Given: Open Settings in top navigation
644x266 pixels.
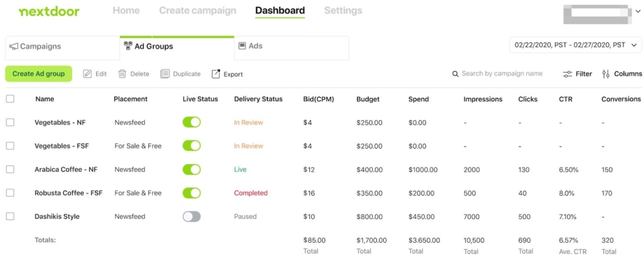Looking at the screenshot, I should pyautogui.click(x=343, y=10).
